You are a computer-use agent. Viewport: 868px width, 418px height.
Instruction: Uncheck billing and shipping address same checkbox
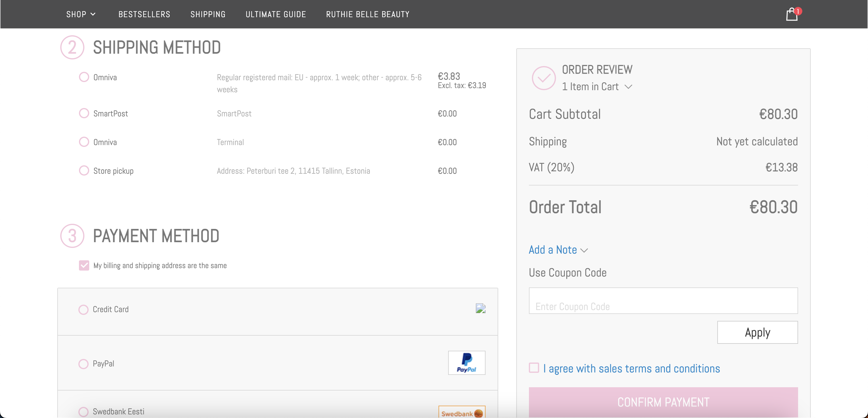tap(84, 265)
